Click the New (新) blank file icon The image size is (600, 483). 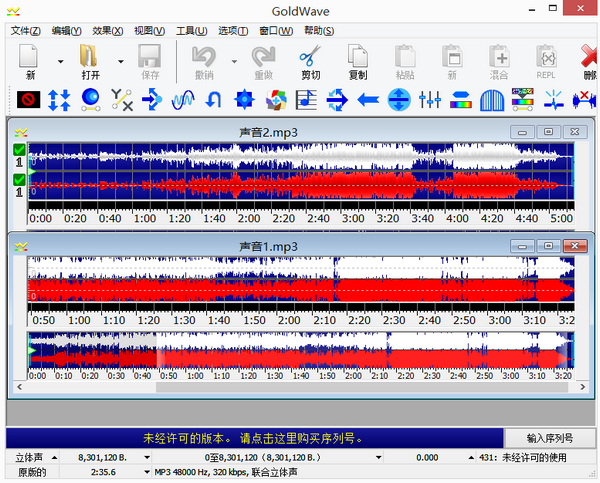30,56
